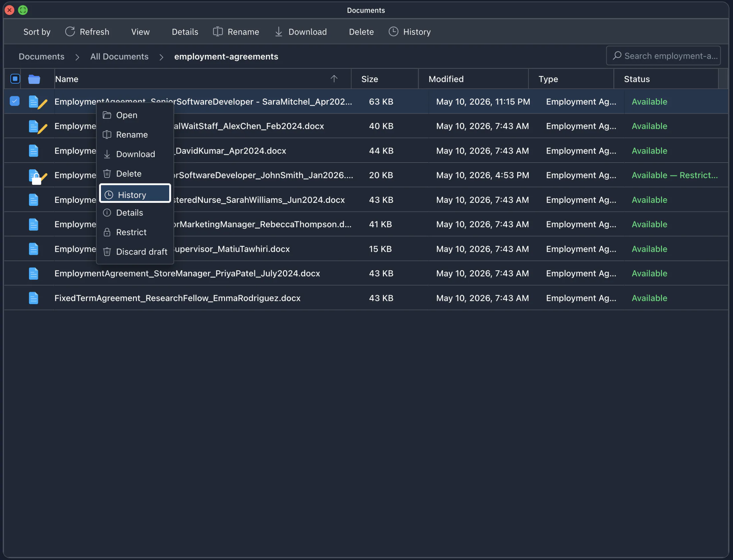Click the DavidKumar document file icon
The width and height of the screenshot is (733, 560).
(34, 151)
